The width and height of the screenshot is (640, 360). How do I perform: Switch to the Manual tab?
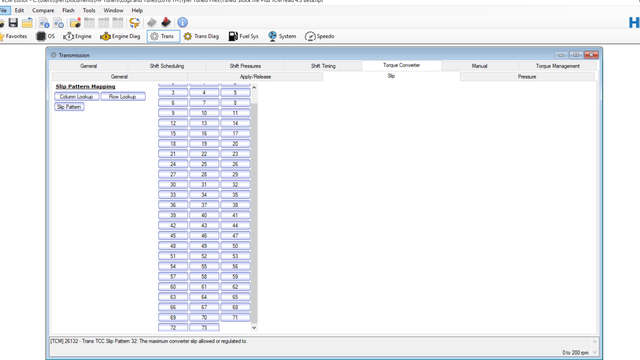pyautogui.click(x=479, y=66)
